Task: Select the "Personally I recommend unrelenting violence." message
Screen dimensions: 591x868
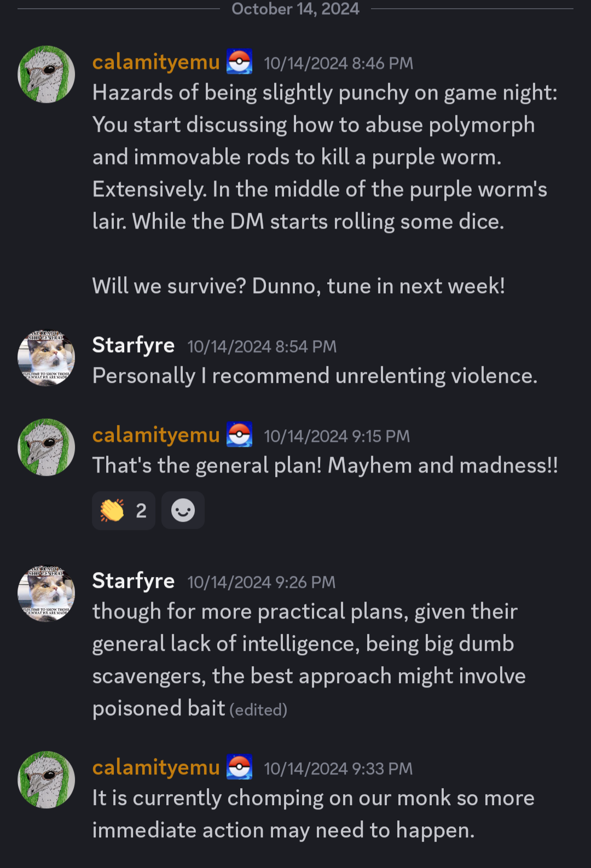Action: pyautogui.click(x=315, y=376)
